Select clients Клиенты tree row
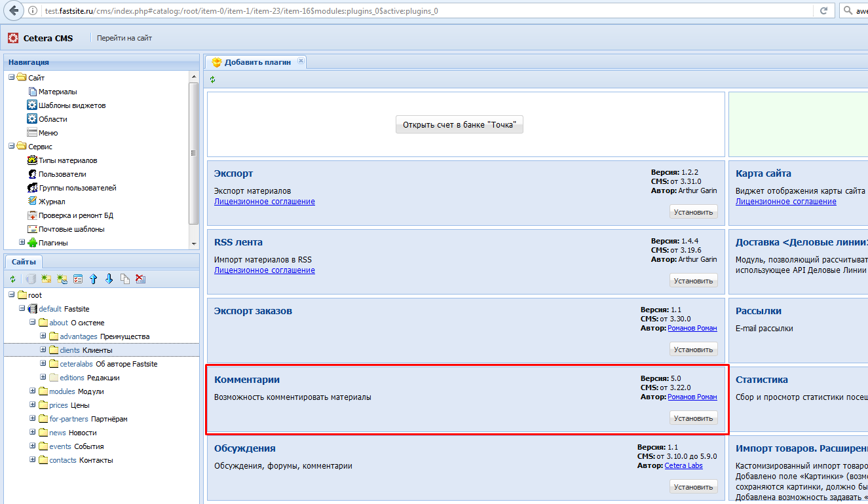This screenshot has width=868, height=504. [101, 350]
